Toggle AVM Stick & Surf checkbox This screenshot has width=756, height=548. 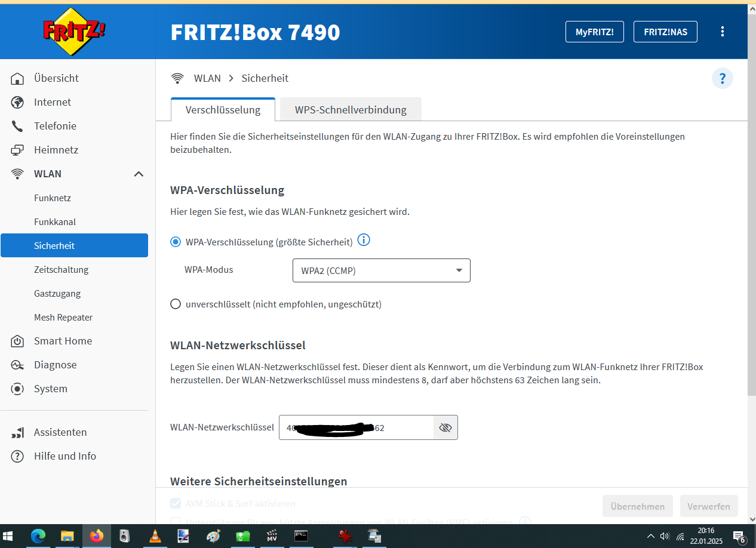176,503
